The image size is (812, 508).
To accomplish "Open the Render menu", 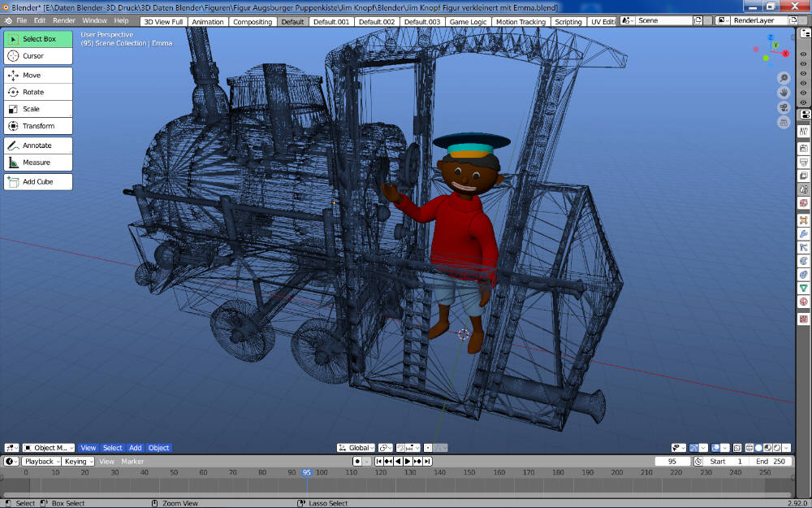I will (x=64, y=20).
